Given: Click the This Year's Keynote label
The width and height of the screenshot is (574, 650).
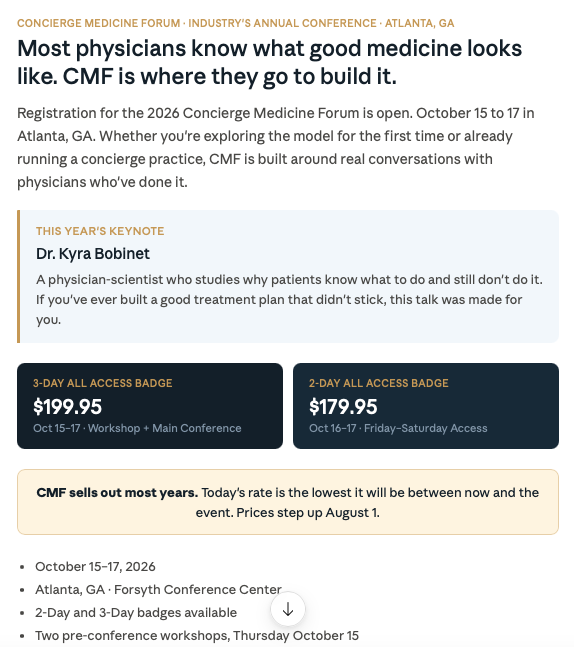Looking at the screenshot, I should click(x=100, y=231).
